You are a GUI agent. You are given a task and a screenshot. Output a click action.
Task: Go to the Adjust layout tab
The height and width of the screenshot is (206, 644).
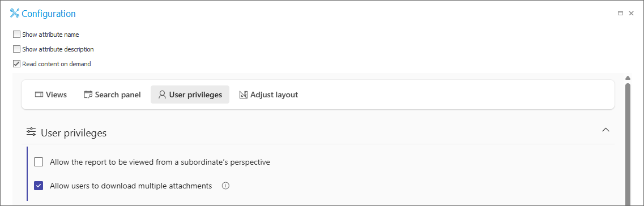click(268, 95)
